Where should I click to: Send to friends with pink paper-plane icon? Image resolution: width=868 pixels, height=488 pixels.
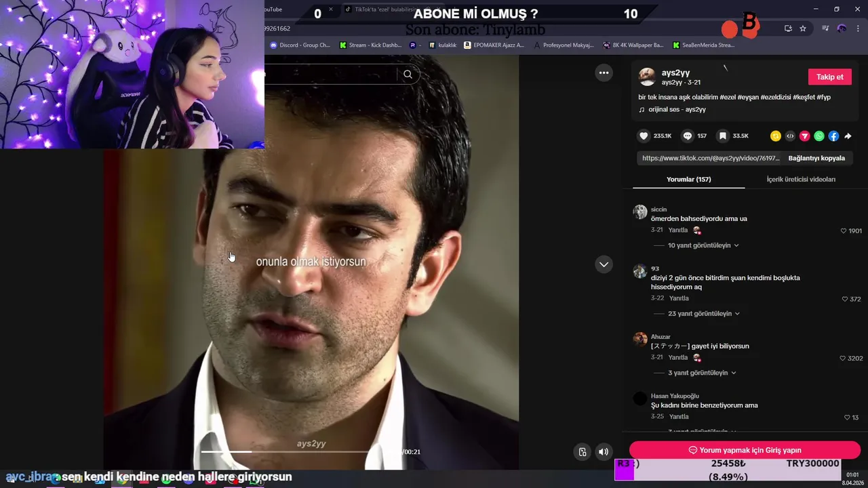[805, 136]
